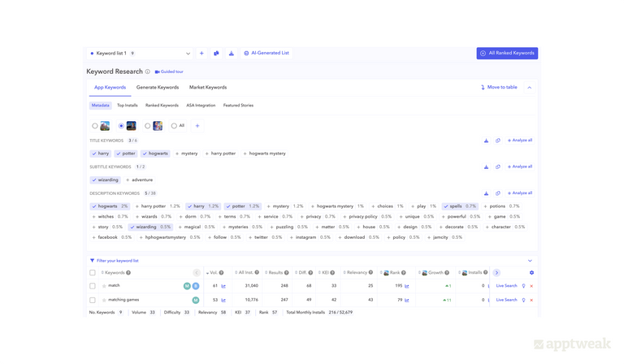Switch to the Market Keywords tab
624x364 pixels.
(208, 88)
